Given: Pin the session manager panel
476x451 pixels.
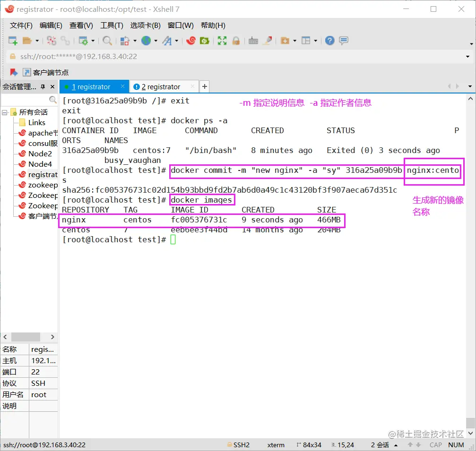Looking at the screenshot, I should [x=43, y=87].
